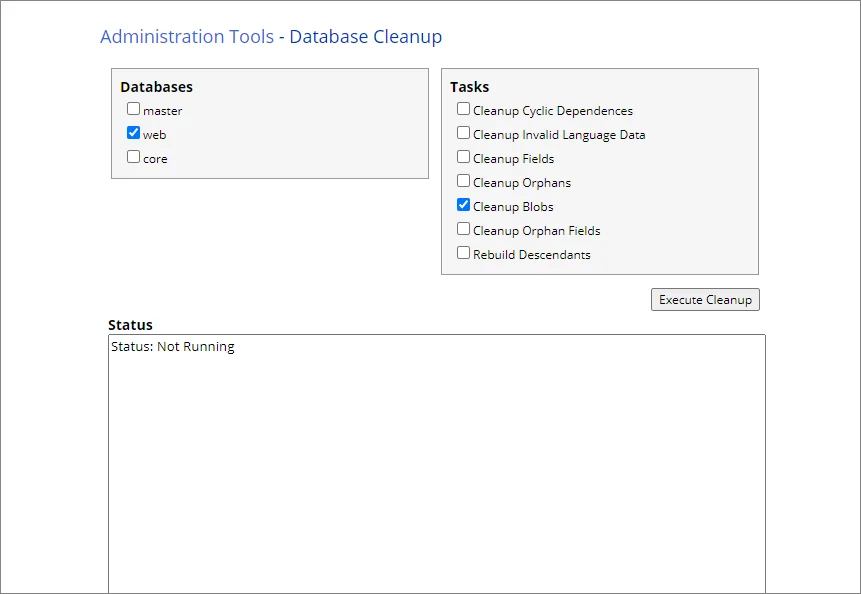This screenshot has height=594, width=861.
Task: Click the bold Status section heading
Action: pos(130,325)
